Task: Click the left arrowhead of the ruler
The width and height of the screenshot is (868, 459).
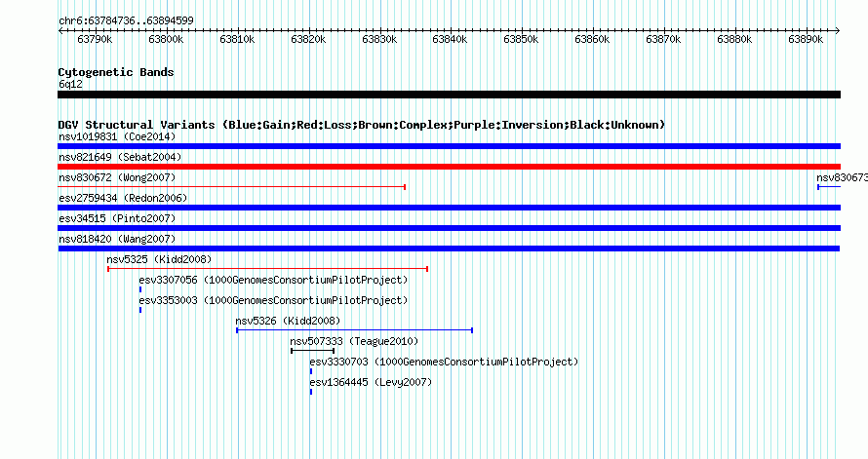Action: coord(60,31)
